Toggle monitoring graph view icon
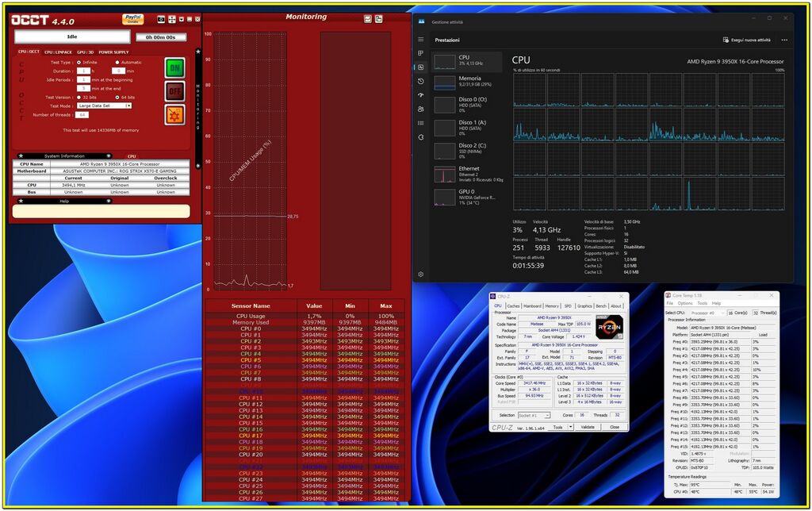This screenshot has width=812, height=511. click(368, 18)
